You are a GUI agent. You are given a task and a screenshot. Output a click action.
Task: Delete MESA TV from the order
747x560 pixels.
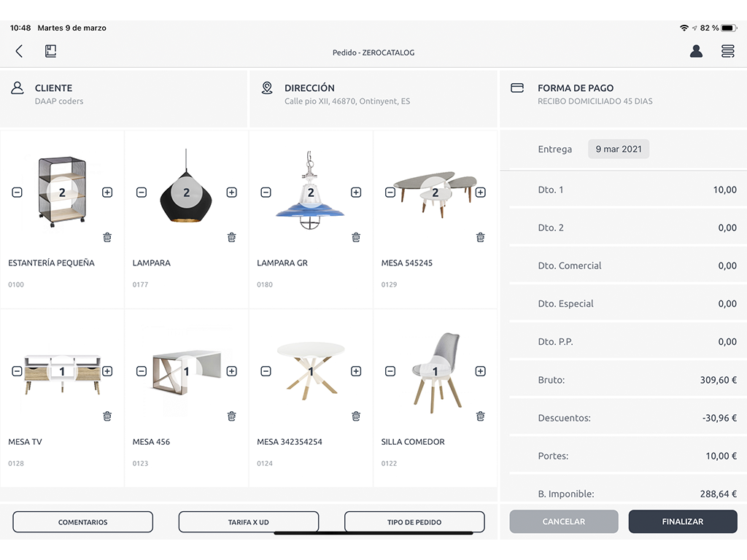point(107,416)
